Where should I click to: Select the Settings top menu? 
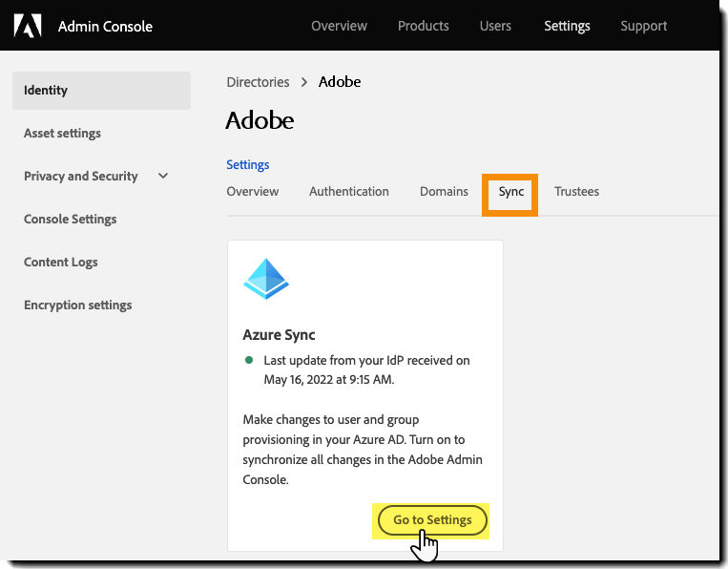pyautogui.click(x=567, y=26)
